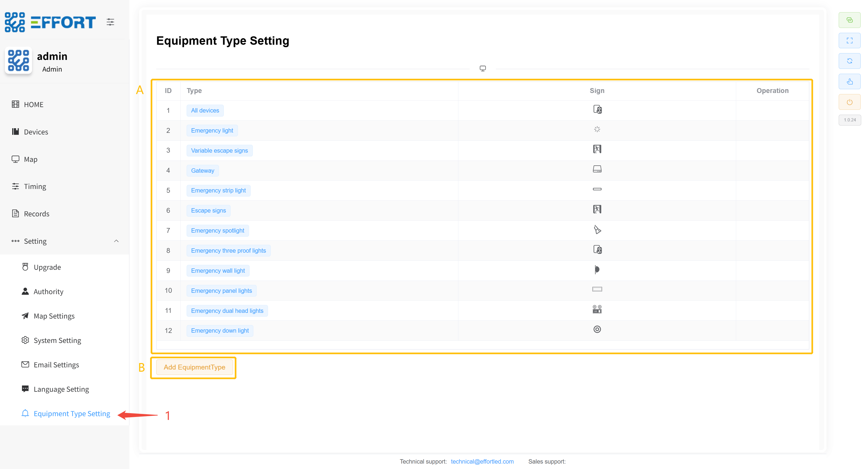
Task: Open technical@effortled.com support link
Action: click(482, 461)
